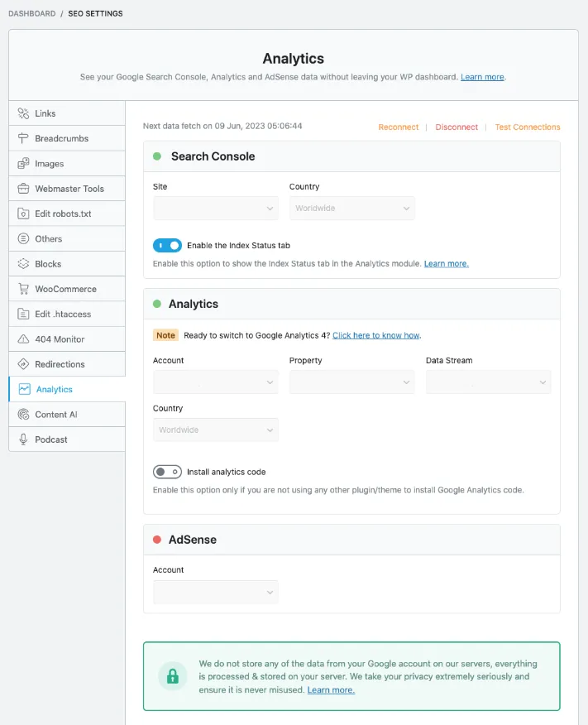Expand the Analytics Property dropdown
The height and width of the screenshot is (725, 588).
(x=351, y=382)
